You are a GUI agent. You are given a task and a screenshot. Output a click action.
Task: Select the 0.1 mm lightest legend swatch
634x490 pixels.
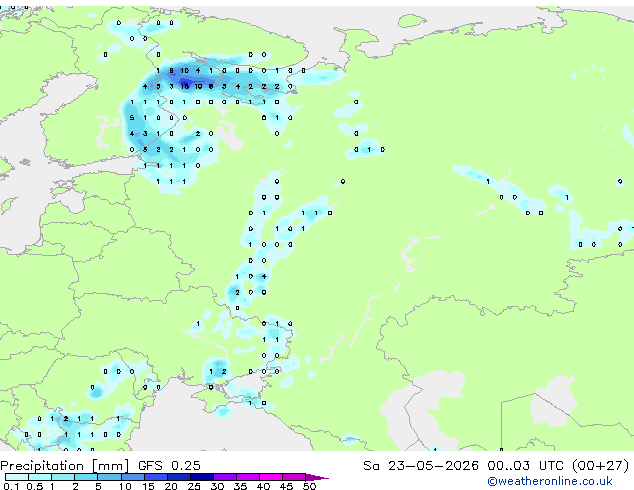[17, 477]
